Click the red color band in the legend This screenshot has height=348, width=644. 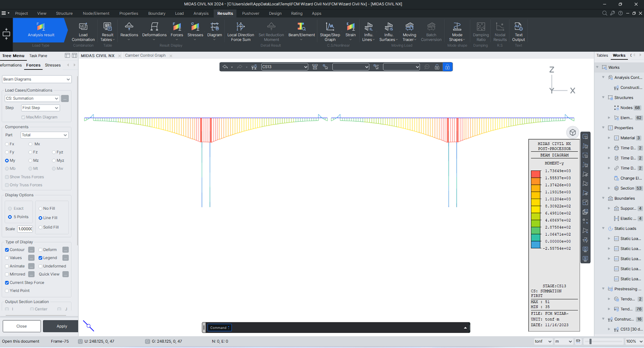pyautogui.click(x=535, y=174)
